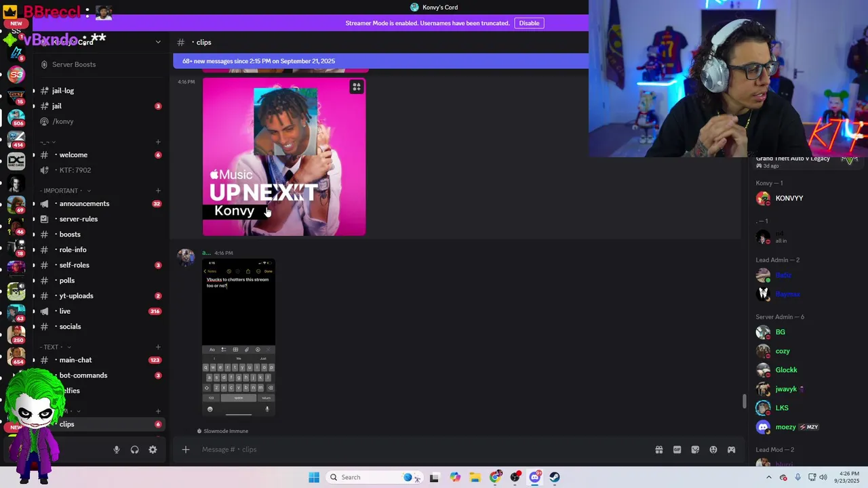Screen dimensions: 868x488
Task: Open the Windows Start menu
Action: click(314, 477)
